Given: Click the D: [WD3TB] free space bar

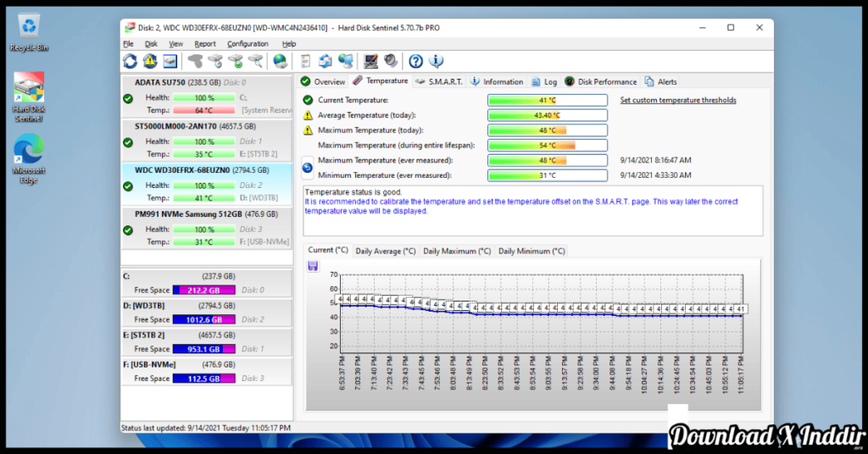Looking at the screenshot, I should (203, 319).
